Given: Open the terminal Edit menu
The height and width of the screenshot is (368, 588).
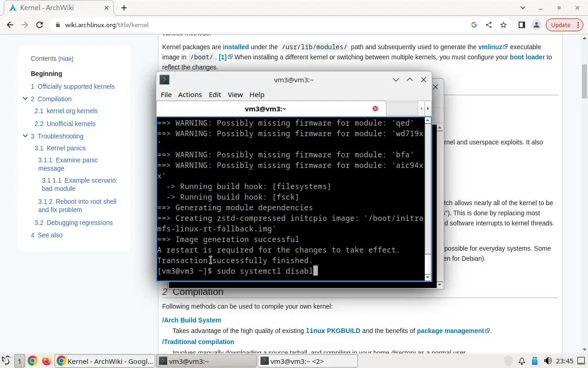Looking at the screenshot, I should (x=215, y=94).
